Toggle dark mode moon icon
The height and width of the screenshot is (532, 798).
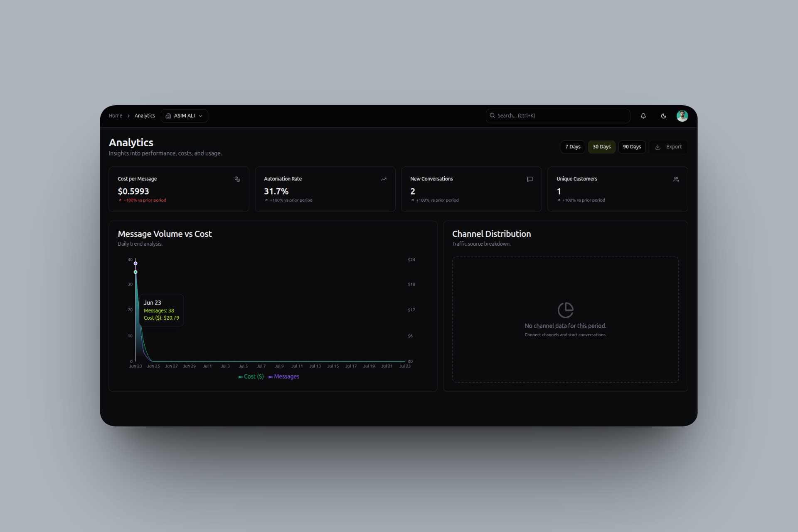point(663,116)
